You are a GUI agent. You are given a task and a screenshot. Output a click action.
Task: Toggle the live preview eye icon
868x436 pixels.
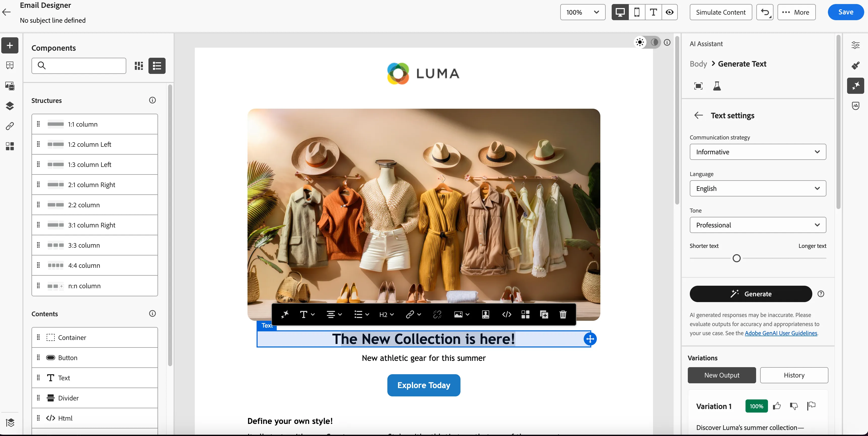pos(670,12)
